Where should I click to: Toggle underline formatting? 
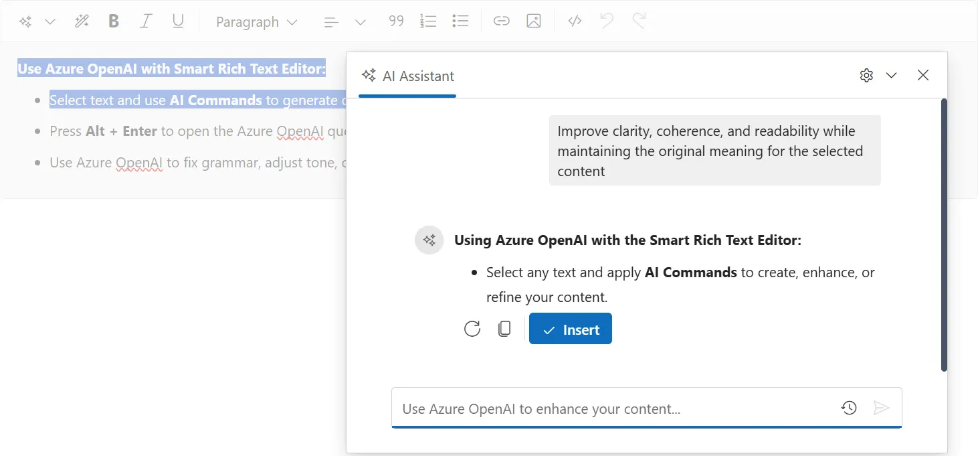click(x=177, y=21)
